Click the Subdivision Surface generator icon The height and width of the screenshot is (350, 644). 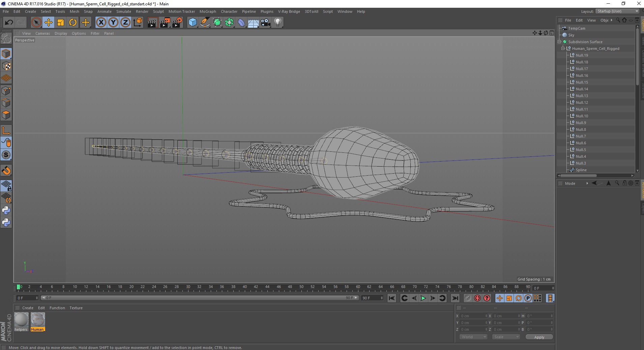(x=217, y=23)
